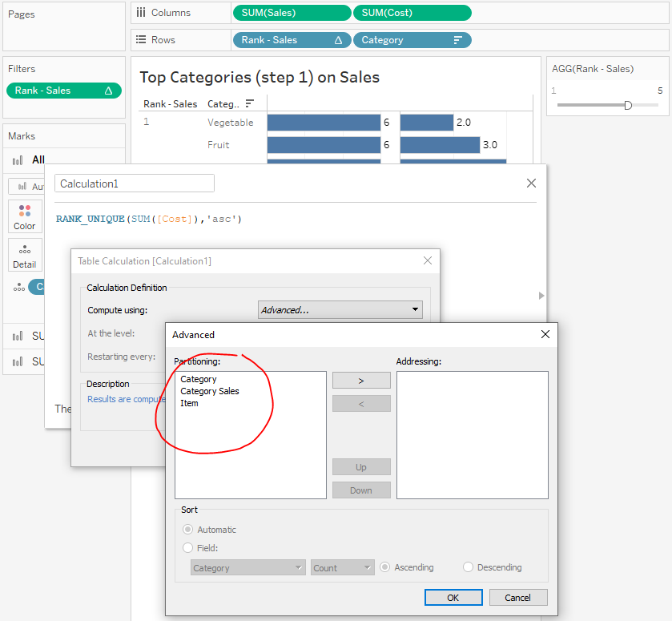672x621 pixels.
Task: Click OK in the Advanced dialog
Action: [x=453, y=597]
